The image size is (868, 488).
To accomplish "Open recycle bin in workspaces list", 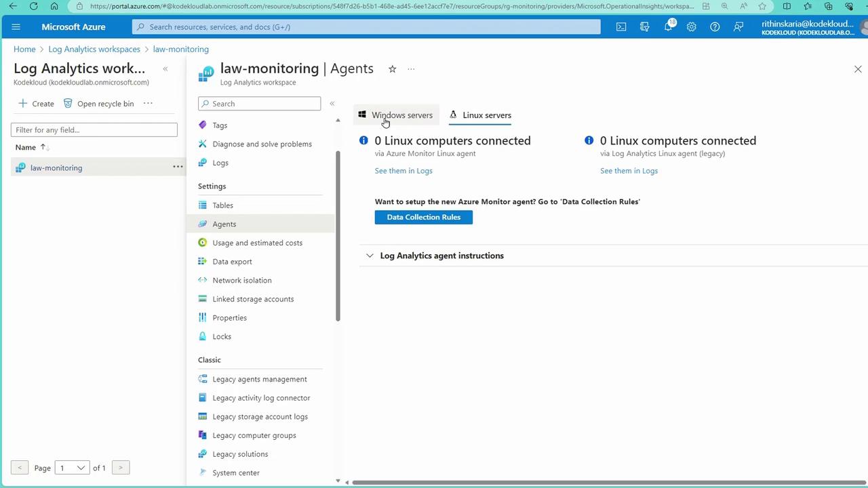I will pyautogui.click(x=98, y=104).
